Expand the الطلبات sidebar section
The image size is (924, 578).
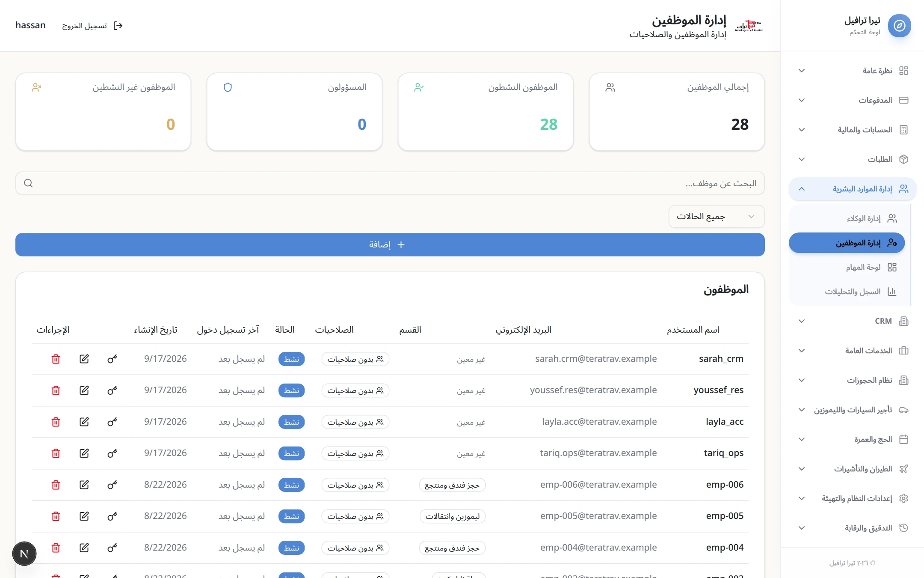tap(852, 159)
